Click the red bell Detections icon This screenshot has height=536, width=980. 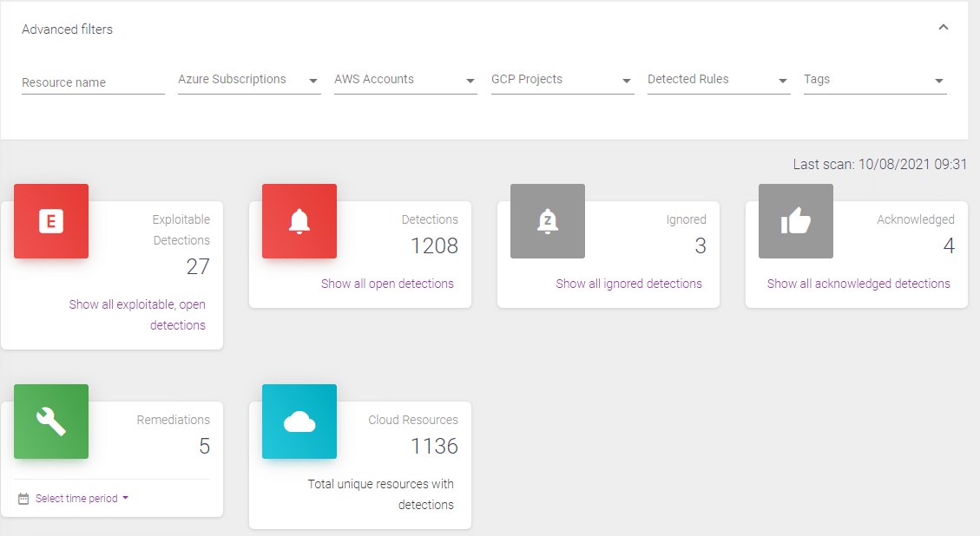point(299,221)
